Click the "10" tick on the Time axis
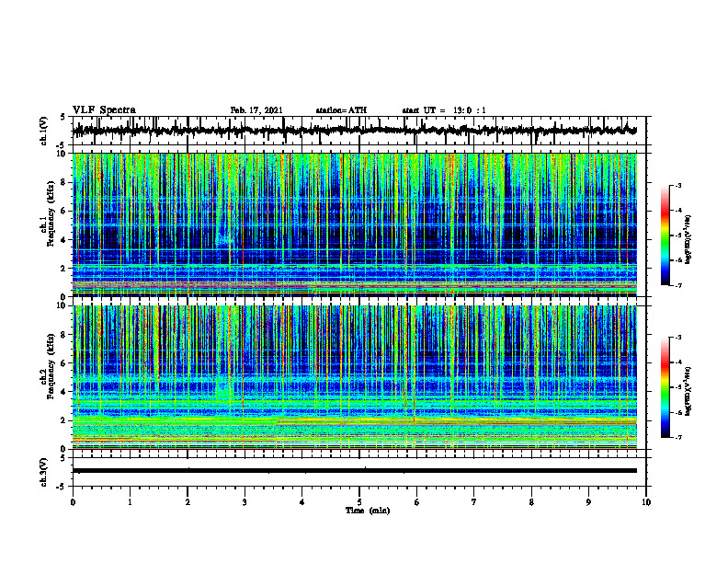 646,502
